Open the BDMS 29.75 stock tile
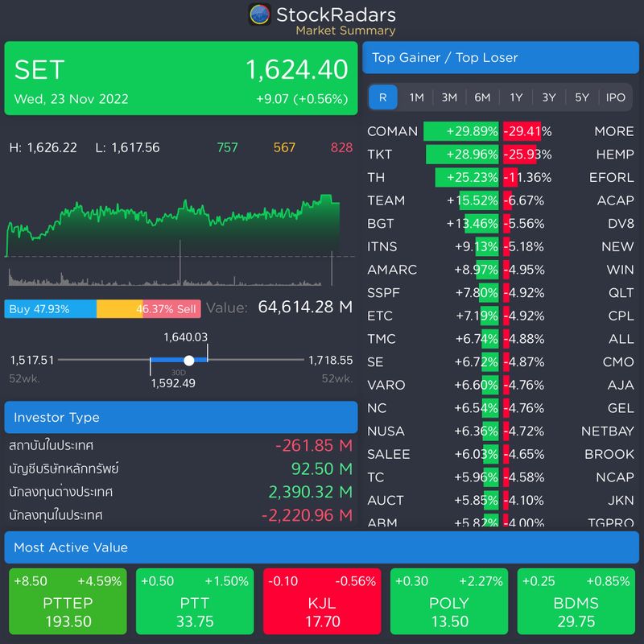This screenshot has height=644, width=644. (576, 601)
